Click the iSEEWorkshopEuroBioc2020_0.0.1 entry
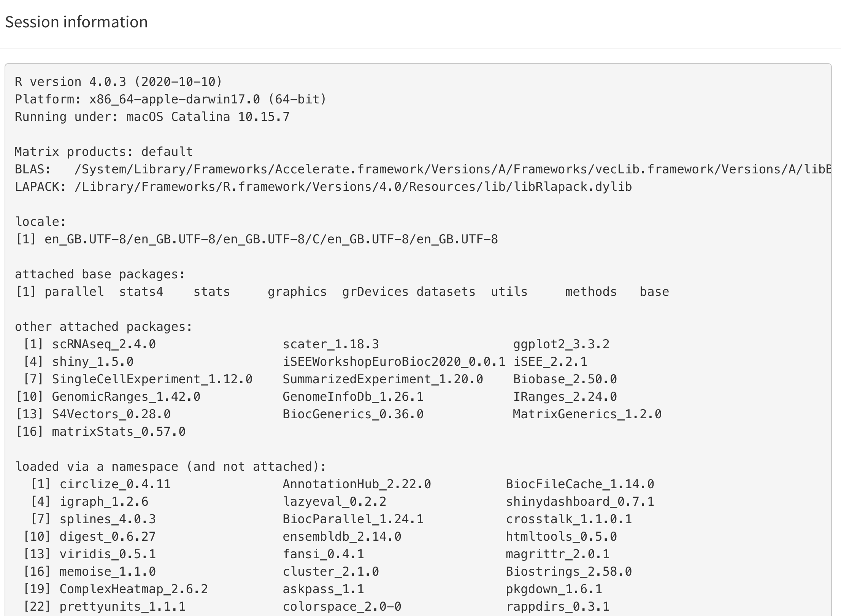The height and width of the screenshot is (616, 841). (x=394, y=362)
